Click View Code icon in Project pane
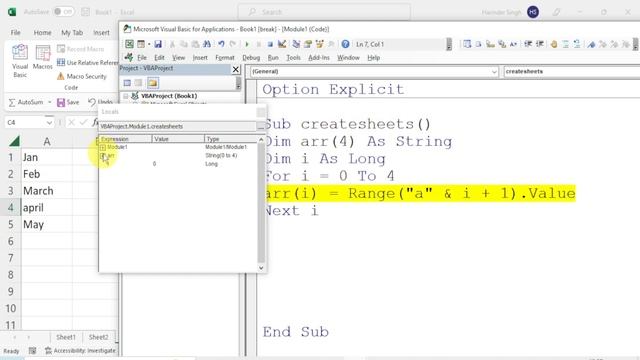 (x=127, y=83)
